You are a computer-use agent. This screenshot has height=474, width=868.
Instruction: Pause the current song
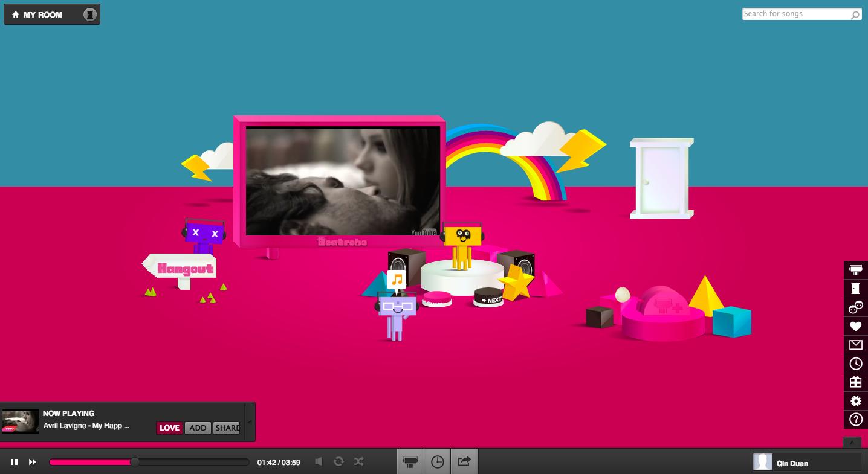14,462
